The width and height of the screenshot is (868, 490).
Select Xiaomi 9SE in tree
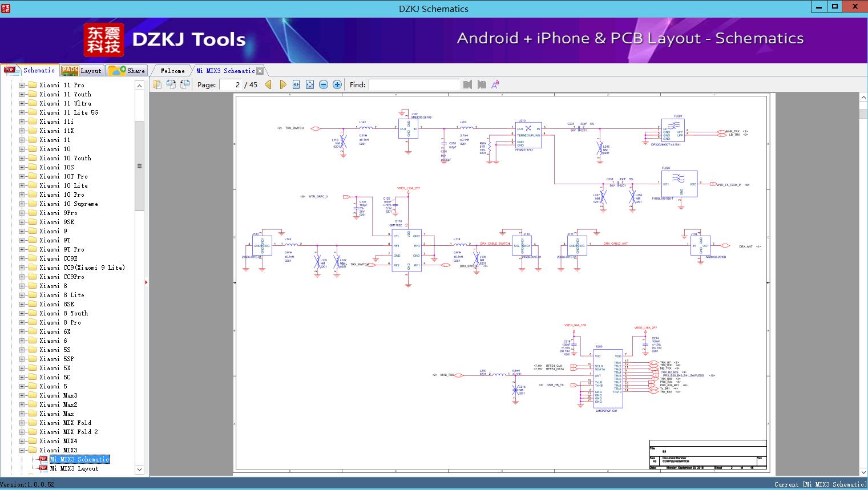click(56, 222)
